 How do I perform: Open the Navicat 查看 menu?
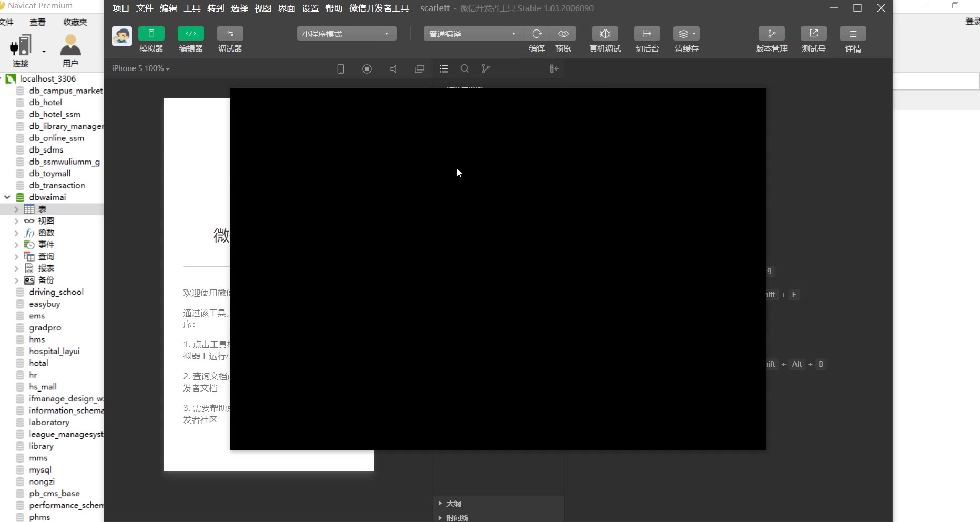coord(37,22)
